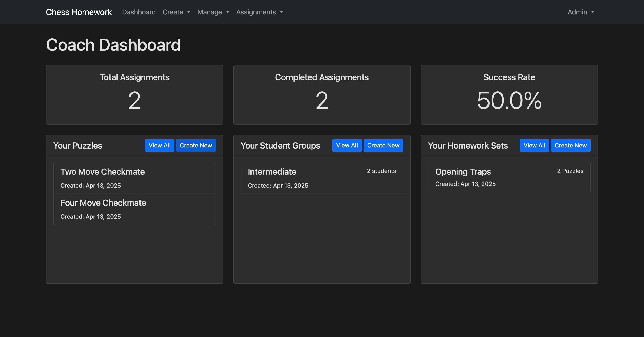The width and height of the screenshot is (644, 337).
Task: Expand the Manage dropdown menu
Action: [x=213, y=12]
